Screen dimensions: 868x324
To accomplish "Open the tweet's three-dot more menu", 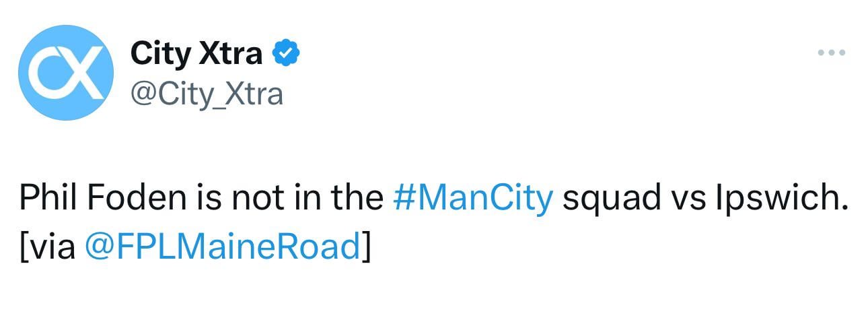I will point(831,53).
